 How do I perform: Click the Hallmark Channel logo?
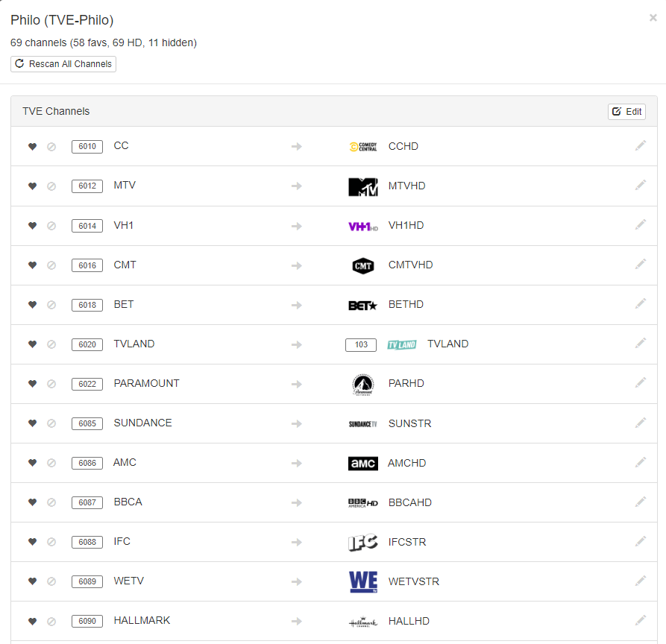(x=362, y=622)
